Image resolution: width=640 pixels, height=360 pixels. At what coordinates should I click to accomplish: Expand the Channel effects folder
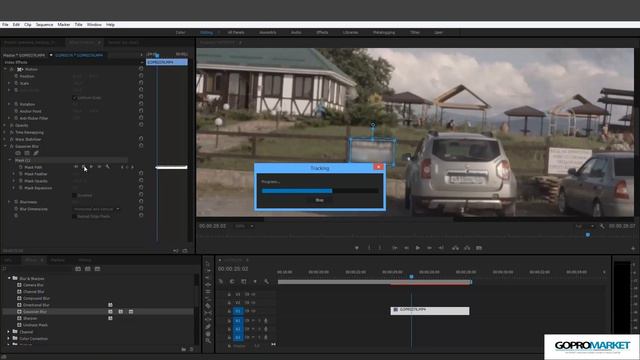coord(9,332)
